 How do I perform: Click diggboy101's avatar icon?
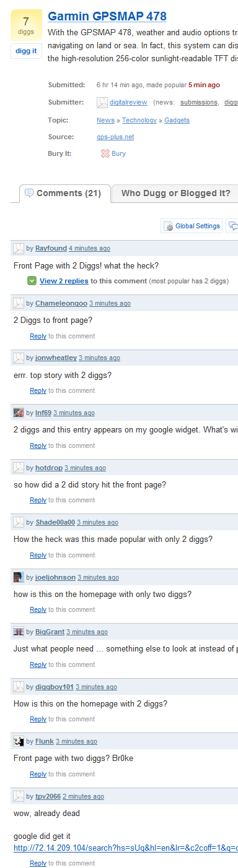tap(19, 686)
